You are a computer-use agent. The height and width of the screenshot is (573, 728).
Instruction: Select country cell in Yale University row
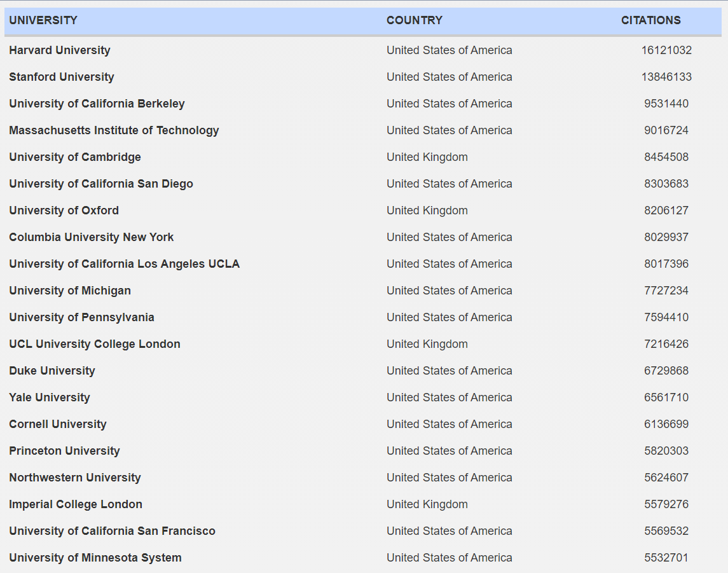[x=450, y=397]
